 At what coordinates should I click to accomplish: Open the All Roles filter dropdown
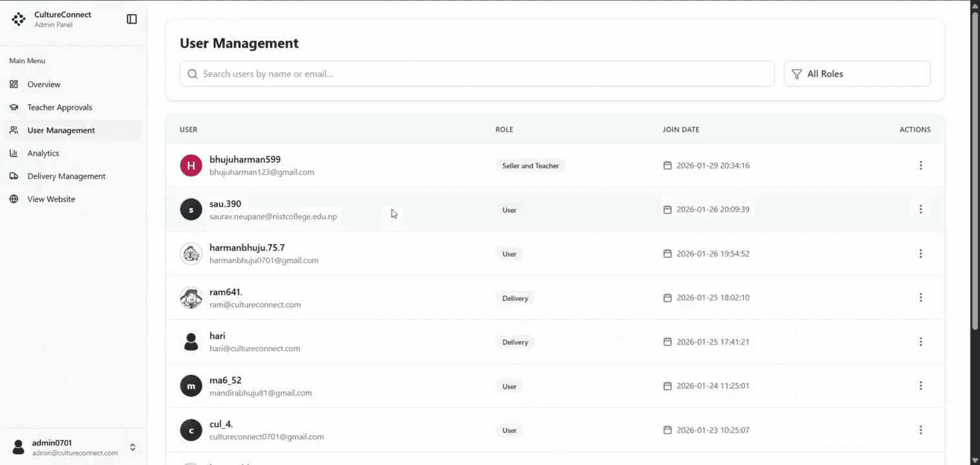pyautogui.click(x=857, y=74)
